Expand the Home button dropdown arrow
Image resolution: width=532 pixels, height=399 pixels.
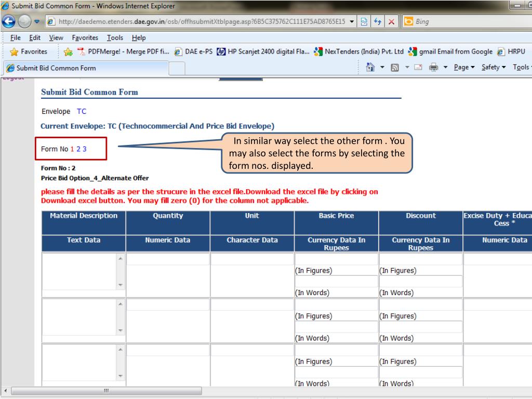click(x=382, y=67)
